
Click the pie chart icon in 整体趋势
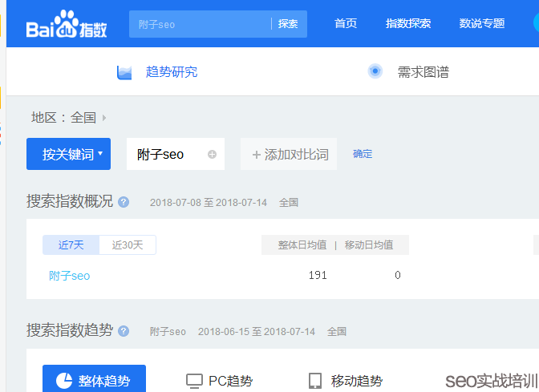64,381
